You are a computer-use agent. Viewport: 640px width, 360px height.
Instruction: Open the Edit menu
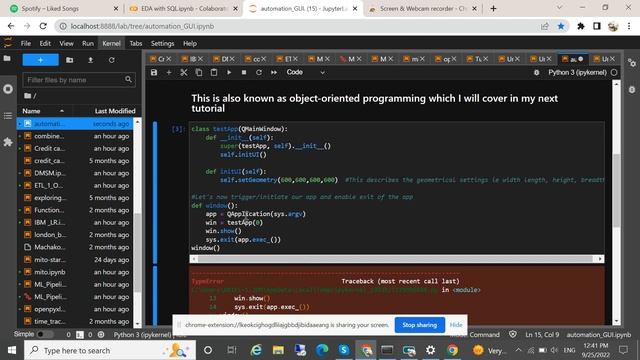point(45,43)
